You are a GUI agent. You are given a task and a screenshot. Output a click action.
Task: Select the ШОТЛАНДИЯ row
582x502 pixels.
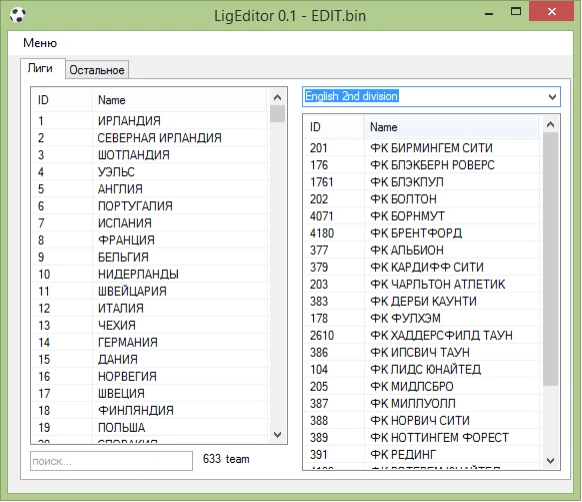pyautogui.click(x=150, y=155)
